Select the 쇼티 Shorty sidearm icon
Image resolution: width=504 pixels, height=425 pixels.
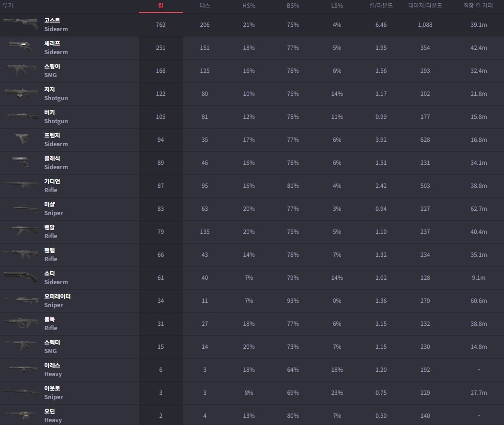[x=21, y=277]
